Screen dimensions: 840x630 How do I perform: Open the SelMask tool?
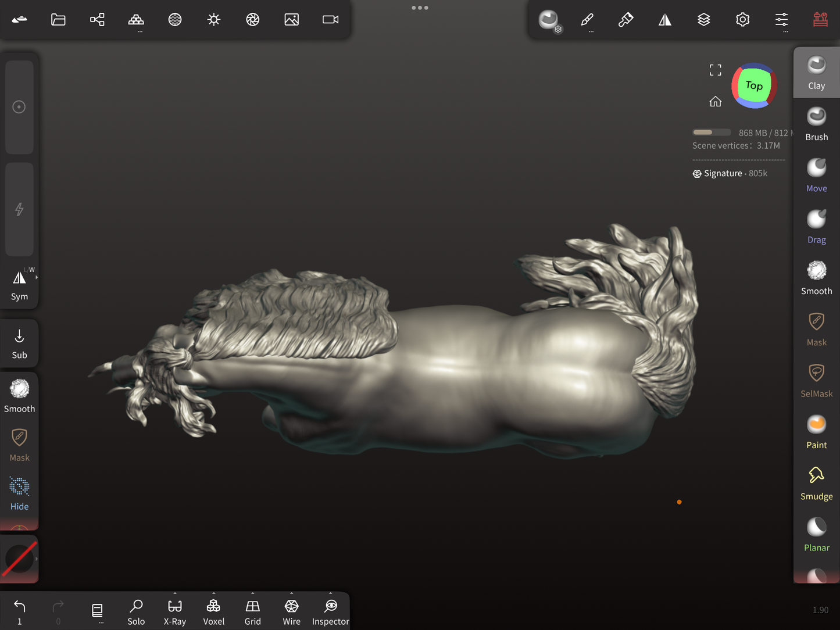(816, 380)
